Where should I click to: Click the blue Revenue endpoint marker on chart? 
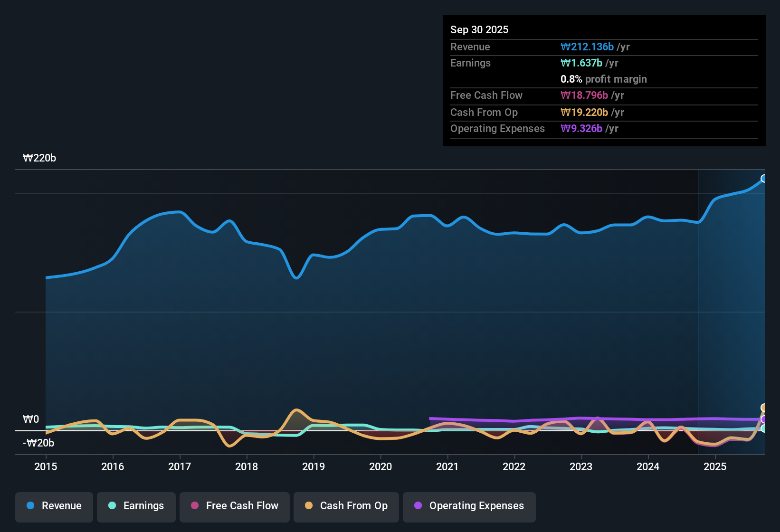(763, 178)
